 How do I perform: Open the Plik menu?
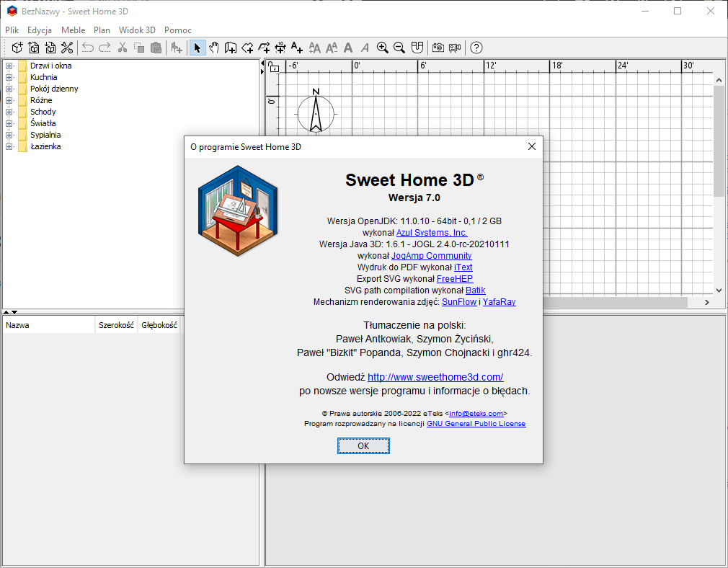(x=12, y=30)
